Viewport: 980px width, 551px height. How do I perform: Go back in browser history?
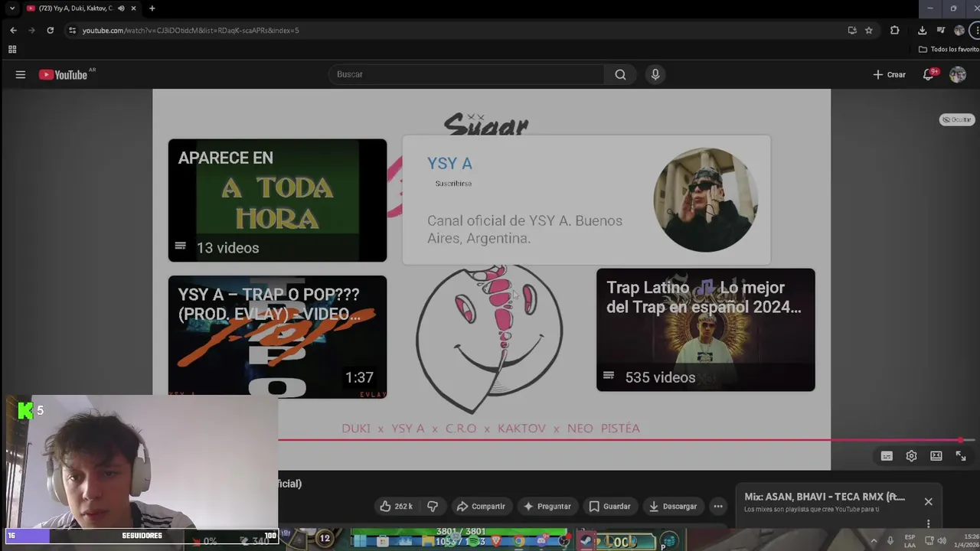pyautogui.click(x=13, y=30)
